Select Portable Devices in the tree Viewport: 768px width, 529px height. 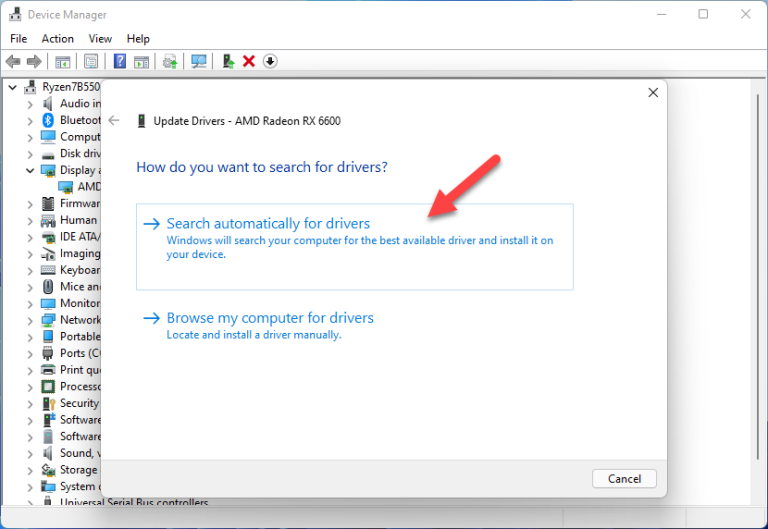[x=71, y=337]
